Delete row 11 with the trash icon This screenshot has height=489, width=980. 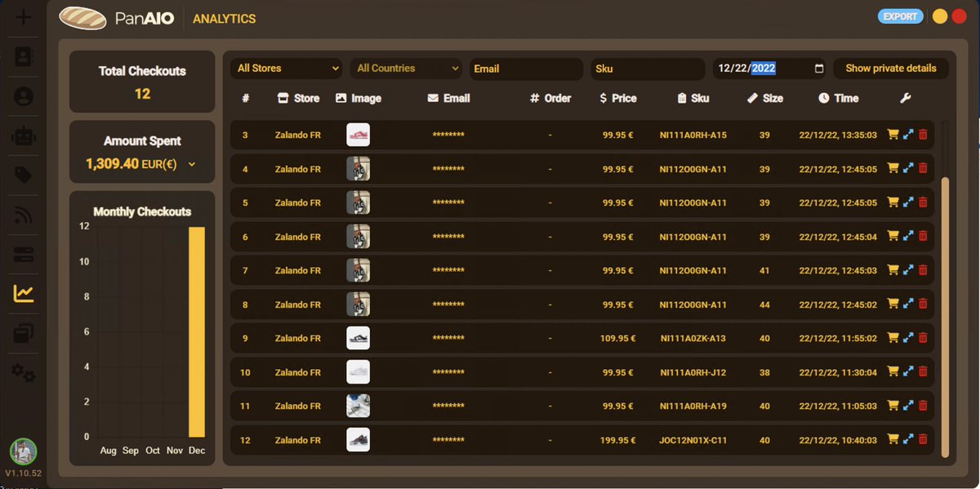coord(923,405)
